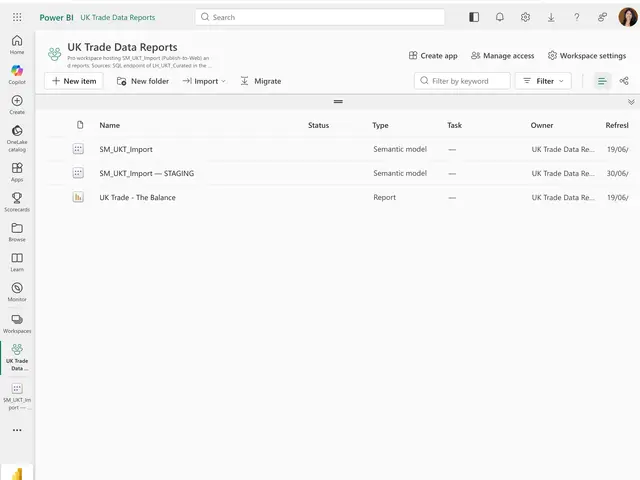640x480 pixels.
Task: Open notifications bell
Action: [500, 17]
